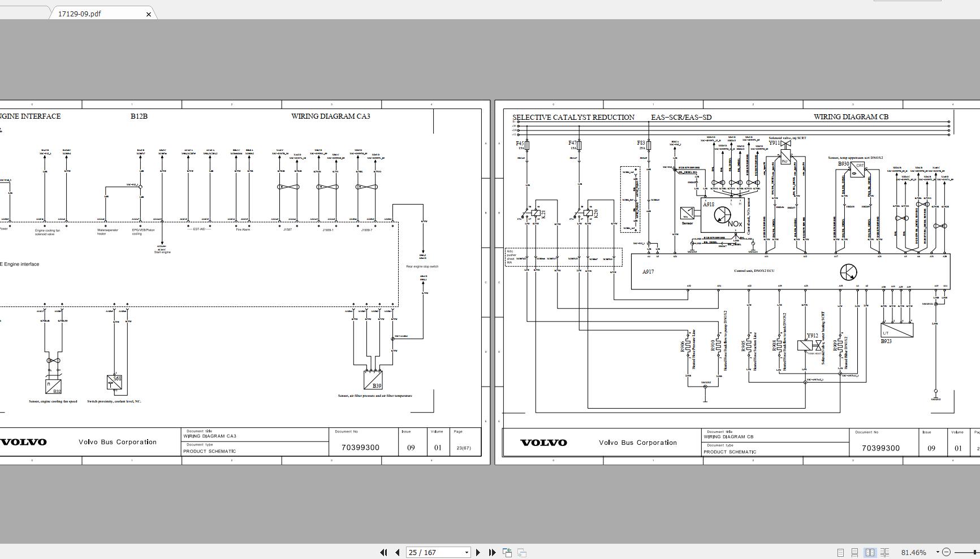Click the next view icon
Screen dimensions: 980x559
pos(522,552)
